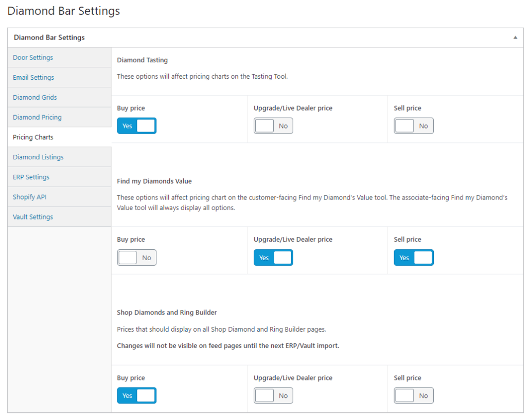Go to Diamond Listings tab
The width and height of the screenshot is (530, 420).
coord(38,157)
